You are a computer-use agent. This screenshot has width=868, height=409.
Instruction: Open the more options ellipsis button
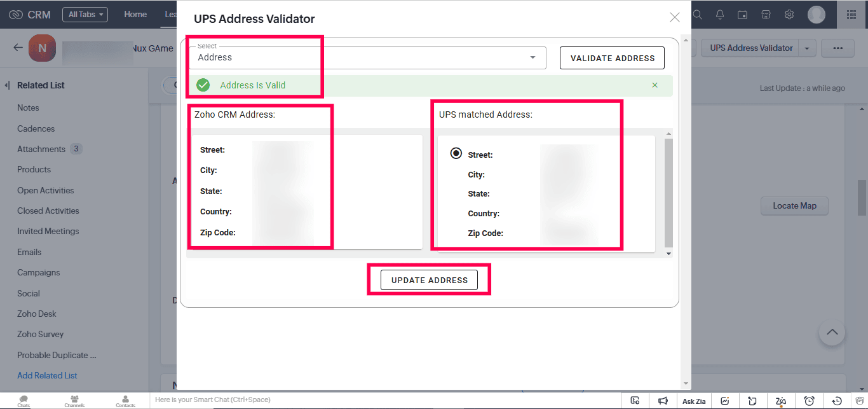pyautogui.click(x=837, y=48)
